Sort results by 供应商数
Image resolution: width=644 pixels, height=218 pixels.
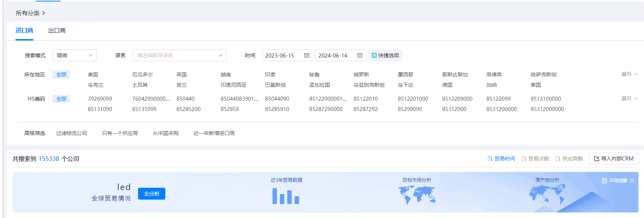click(x=569, y=159)
